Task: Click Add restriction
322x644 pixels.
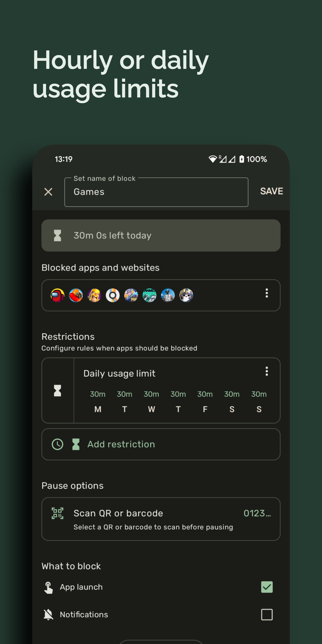Action: [121, 444]
